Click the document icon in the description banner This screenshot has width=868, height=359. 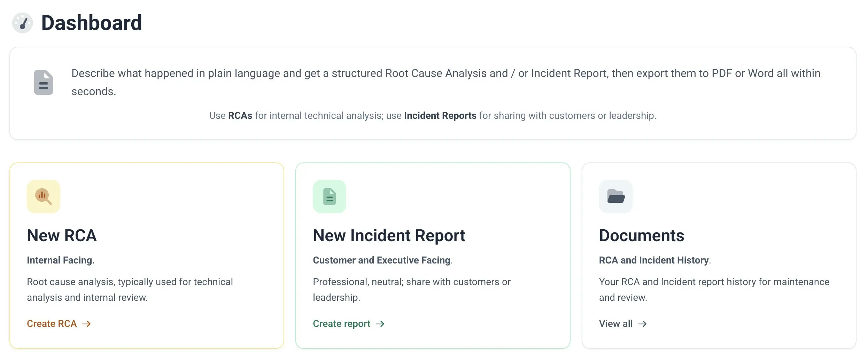coord(43,82)
